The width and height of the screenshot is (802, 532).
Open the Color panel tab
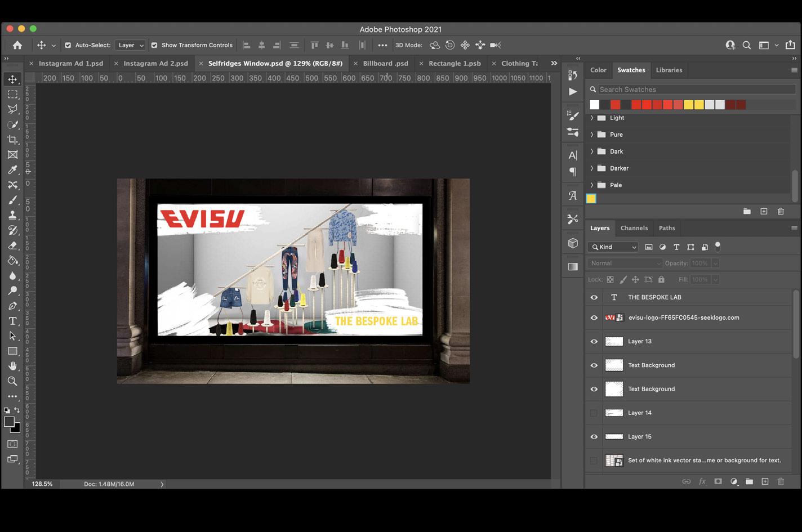point(598,70)
